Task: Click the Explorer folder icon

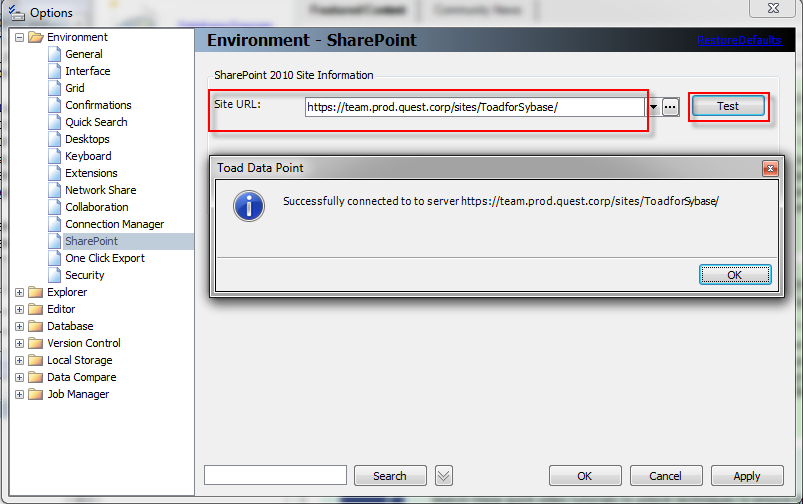Action: coord(35,292)
